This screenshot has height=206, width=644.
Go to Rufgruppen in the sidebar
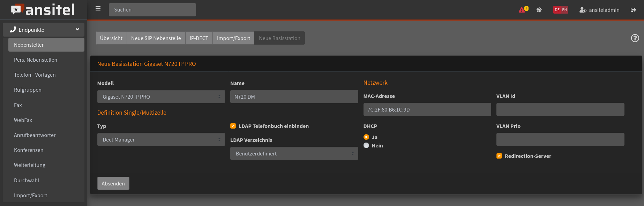[x=28, y=90]
